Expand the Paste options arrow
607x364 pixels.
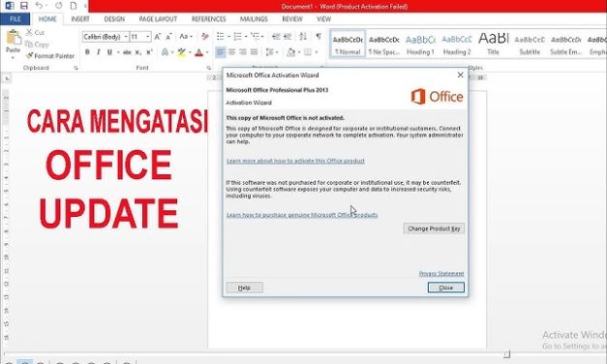(13, 57)
